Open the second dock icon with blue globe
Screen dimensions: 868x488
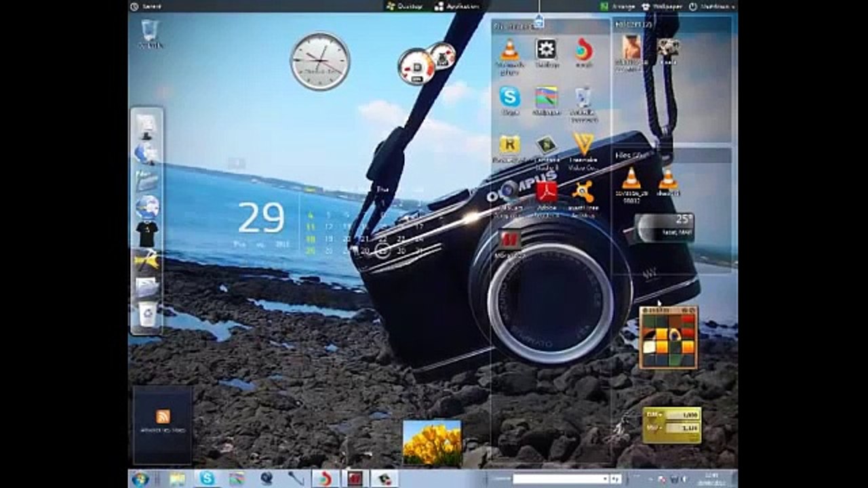[x=146, y=153]
